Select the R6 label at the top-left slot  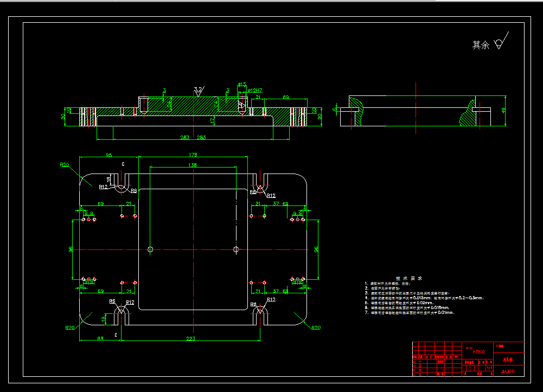click(x=133, y=191)
